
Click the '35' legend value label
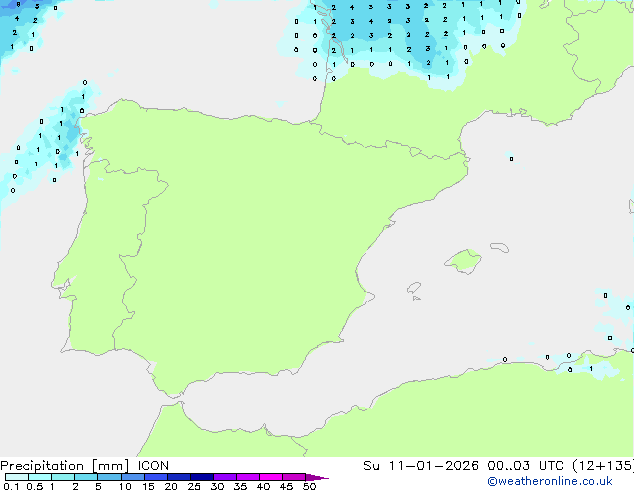coord(240,486)
